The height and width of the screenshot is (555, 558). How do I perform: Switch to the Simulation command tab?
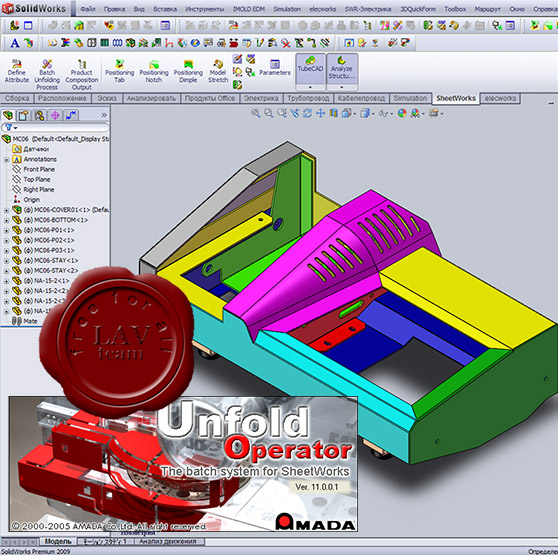(x=410, y=98)
